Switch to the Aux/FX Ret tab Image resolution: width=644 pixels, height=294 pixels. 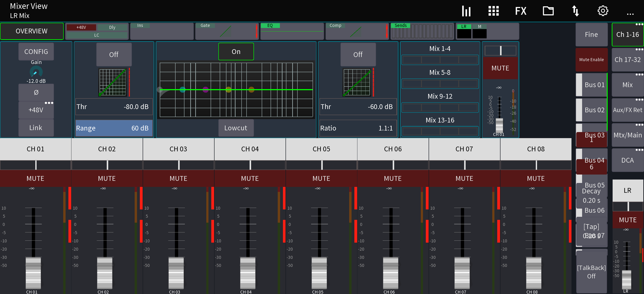(628, 110)
